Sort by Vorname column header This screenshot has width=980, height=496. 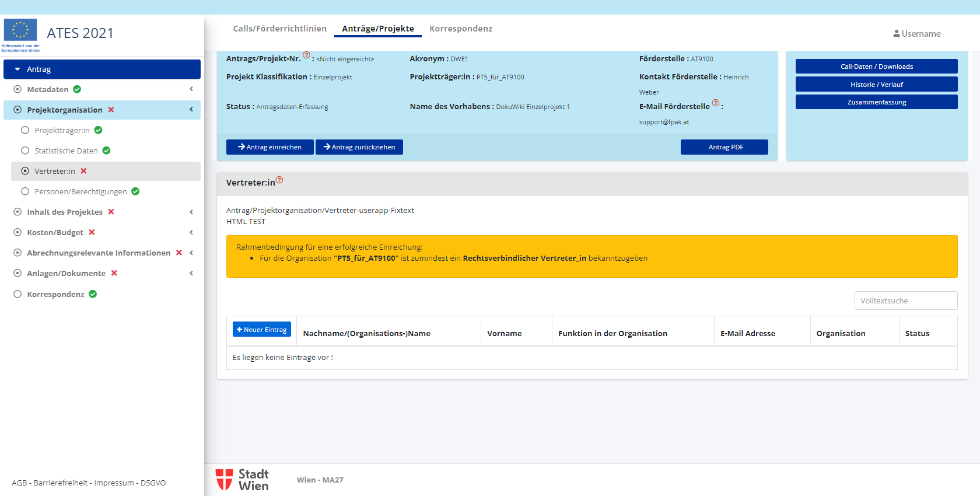505,333
